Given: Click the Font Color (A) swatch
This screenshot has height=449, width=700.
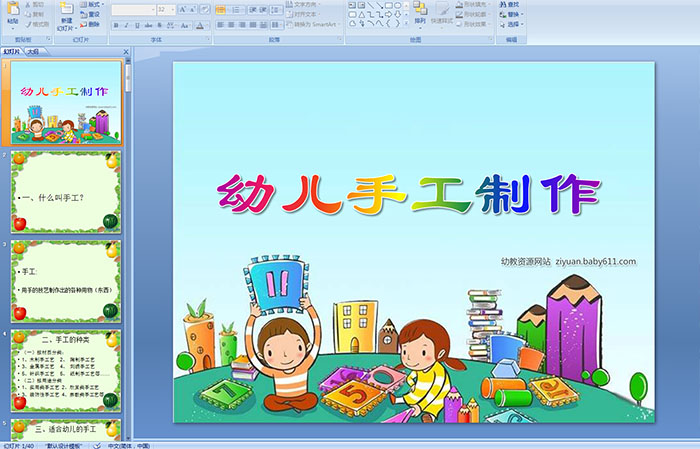Looking at the screenshot, I should coord(200,25).
